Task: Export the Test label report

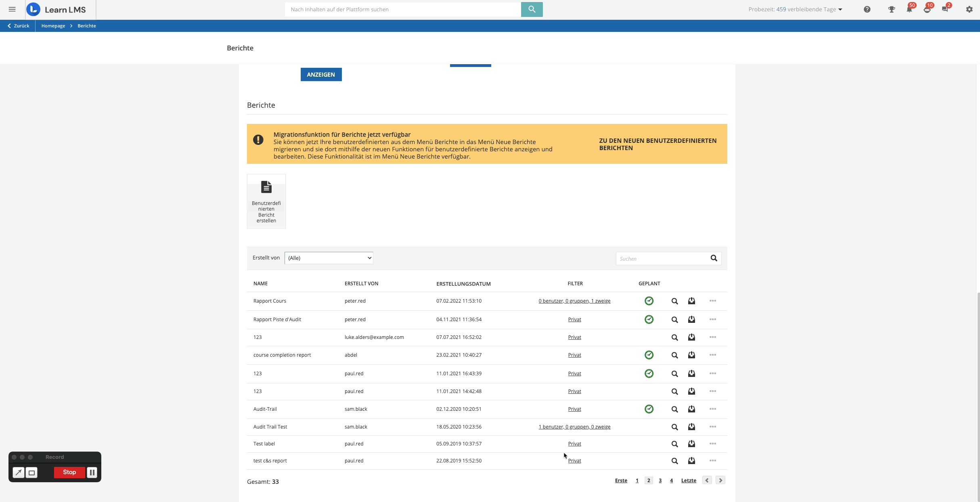Action: tap(691, 444)
